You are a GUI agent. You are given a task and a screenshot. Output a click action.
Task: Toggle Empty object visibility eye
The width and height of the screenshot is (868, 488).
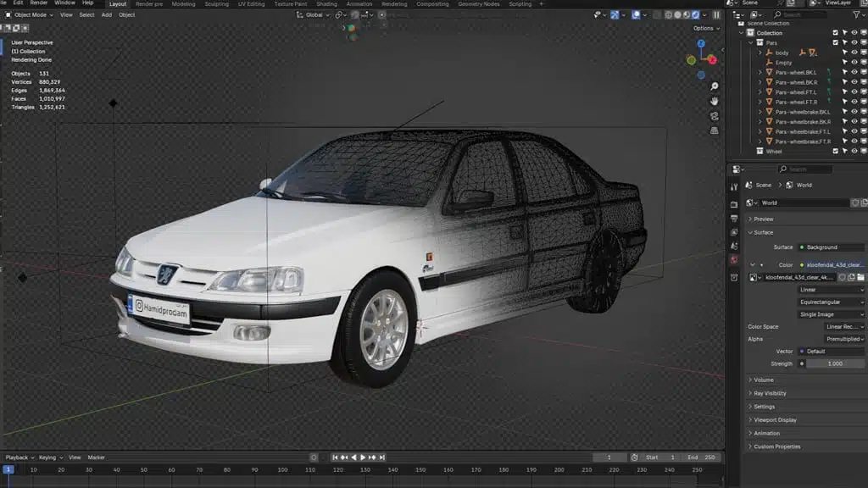854,63
